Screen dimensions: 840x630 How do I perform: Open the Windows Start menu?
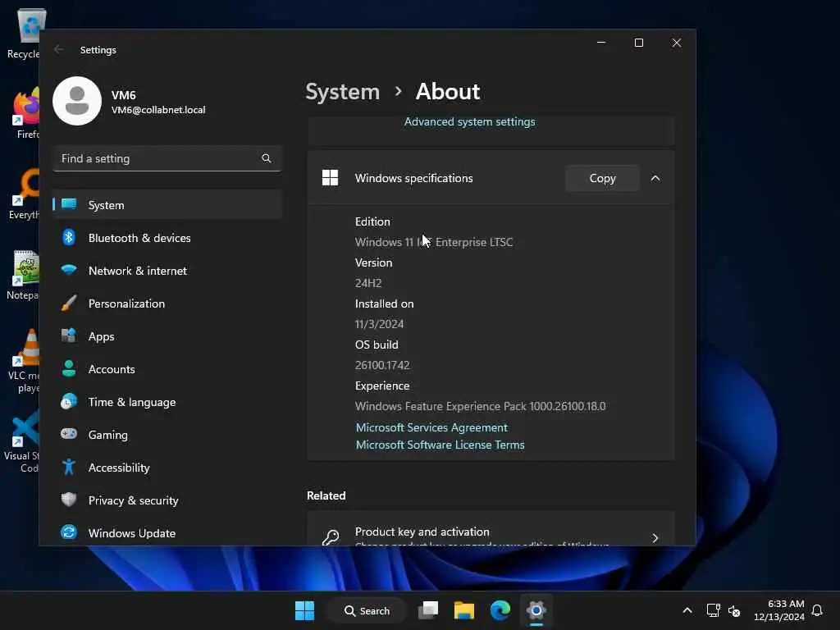pos(305,610)
